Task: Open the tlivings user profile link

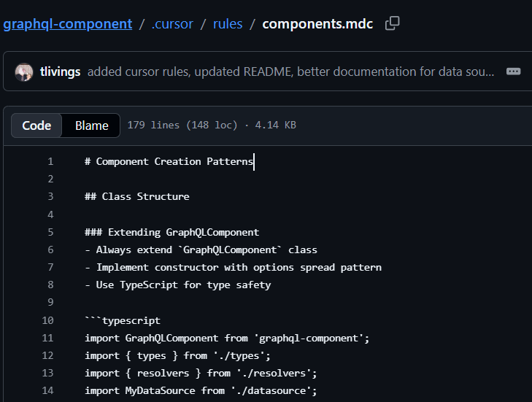Action: [61, 71]
